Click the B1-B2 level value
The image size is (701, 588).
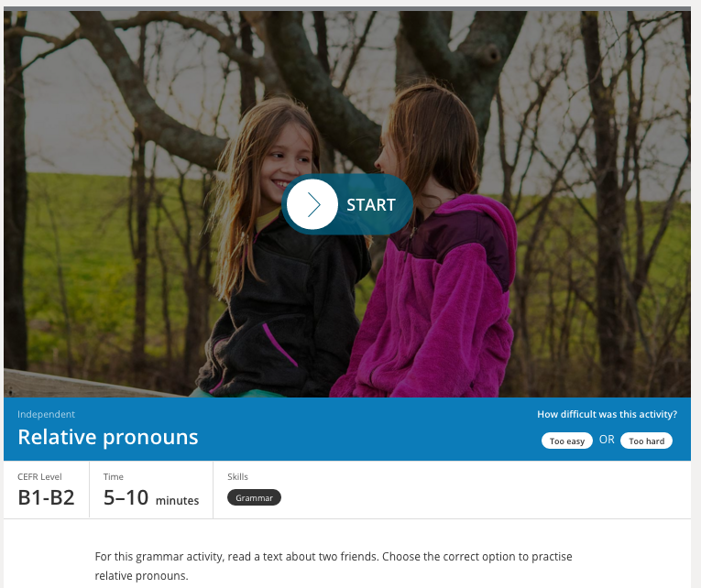pos(46,497)
